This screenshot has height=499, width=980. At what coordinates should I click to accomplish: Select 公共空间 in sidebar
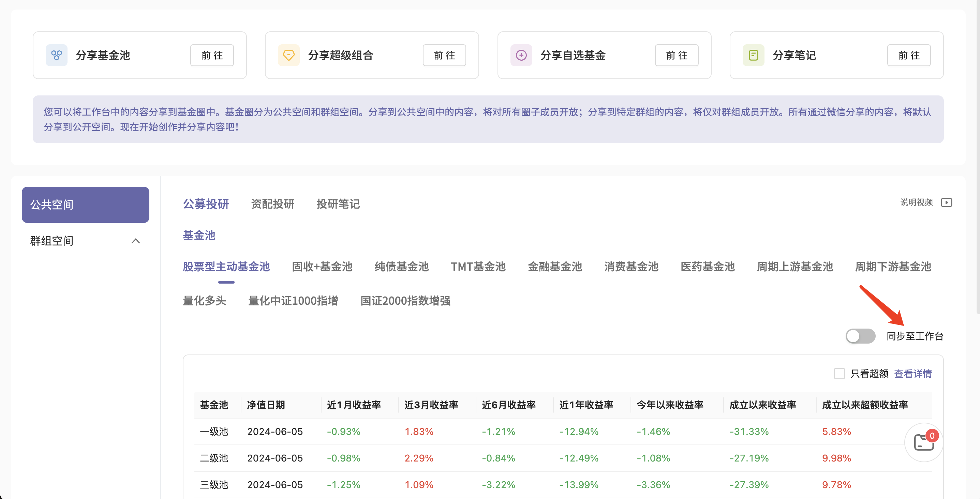pyautogui.click(x=85, y=205)
